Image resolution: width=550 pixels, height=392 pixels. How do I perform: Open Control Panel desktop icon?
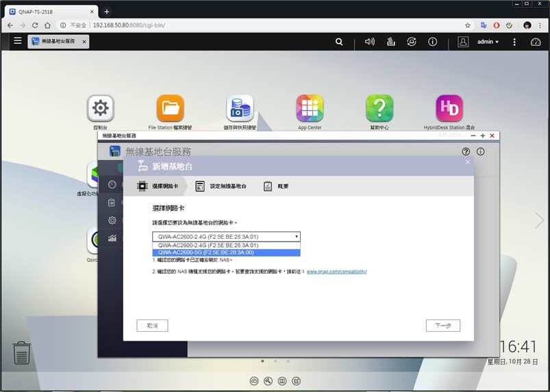pos(100,108)
